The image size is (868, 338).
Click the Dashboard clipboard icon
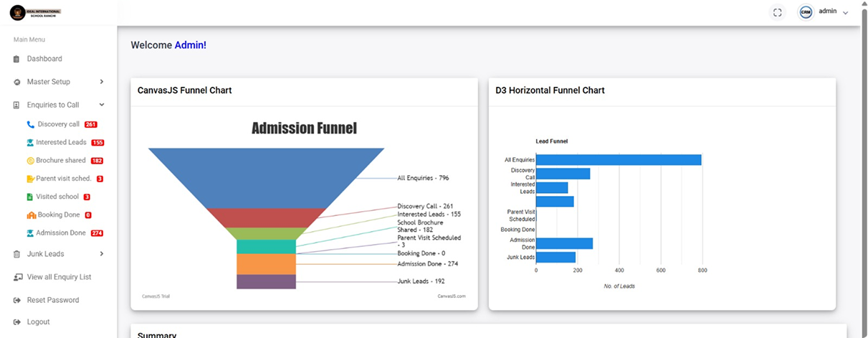pos(16,59)
